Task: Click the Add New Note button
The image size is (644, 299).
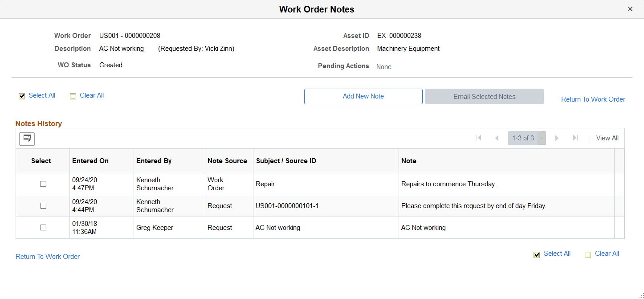Action: 363,96
